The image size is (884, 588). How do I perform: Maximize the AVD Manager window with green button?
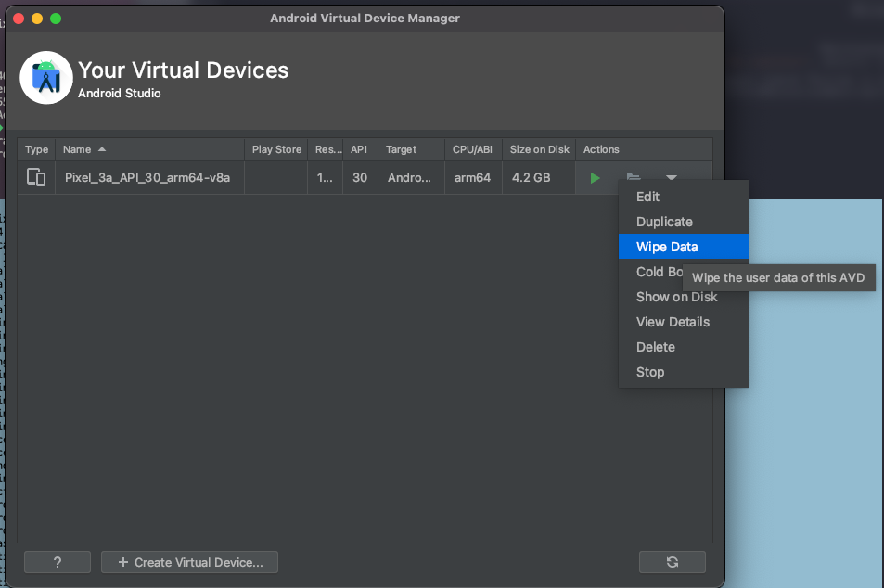click(x=56, y=18)
